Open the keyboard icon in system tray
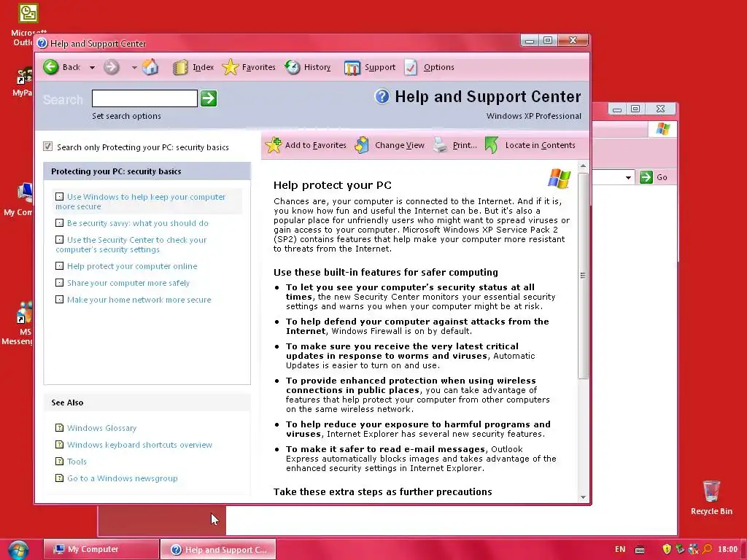Viewport: 747px width, 560px height. point(640,550)
